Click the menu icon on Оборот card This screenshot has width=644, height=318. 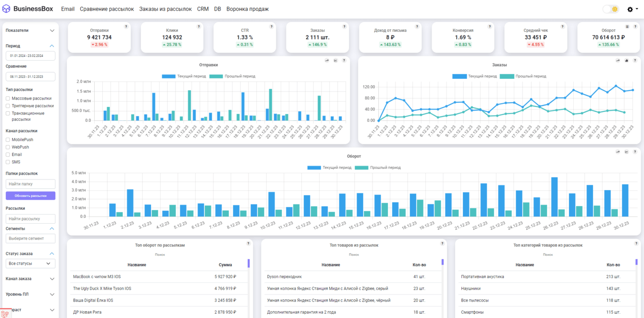[x=627, y=27]
